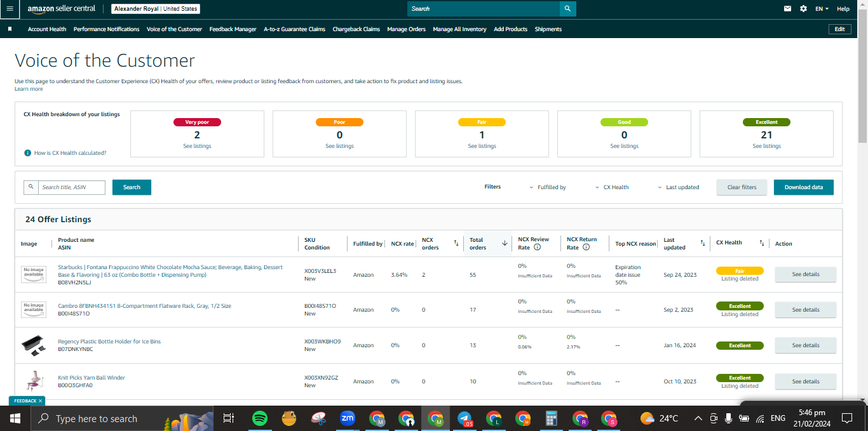Click the Windows Start button

(x=15, y=418)
